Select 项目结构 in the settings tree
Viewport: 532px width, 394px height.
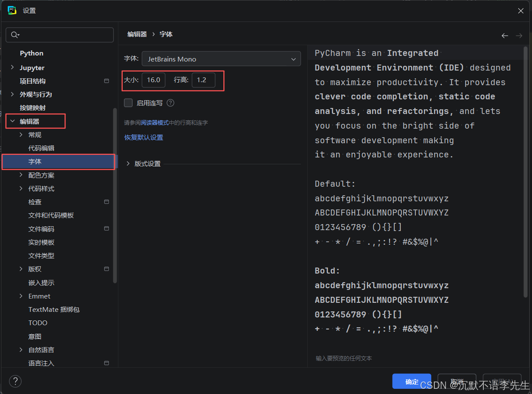click(33, 81)
